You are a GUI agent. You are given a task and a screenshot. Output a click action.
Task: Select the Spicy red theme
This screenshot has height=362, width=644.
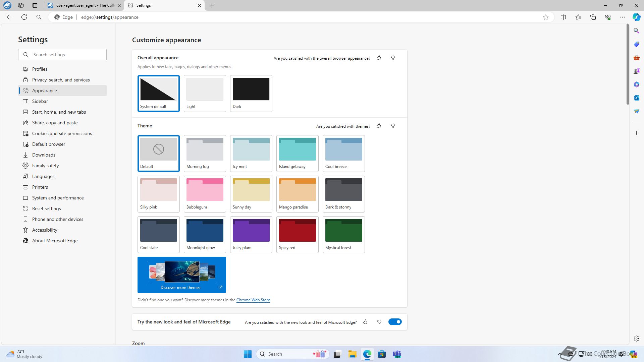coord(298,234)
